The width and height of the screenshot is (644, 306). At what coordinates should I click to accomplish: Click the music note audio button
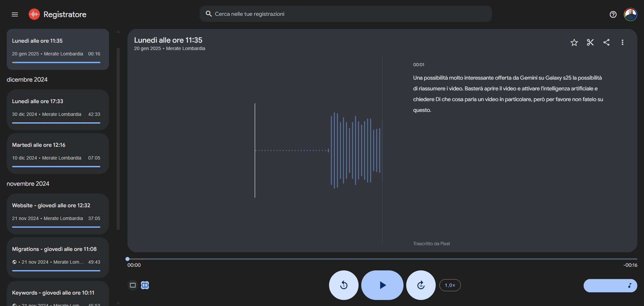[x=630, y=286]
